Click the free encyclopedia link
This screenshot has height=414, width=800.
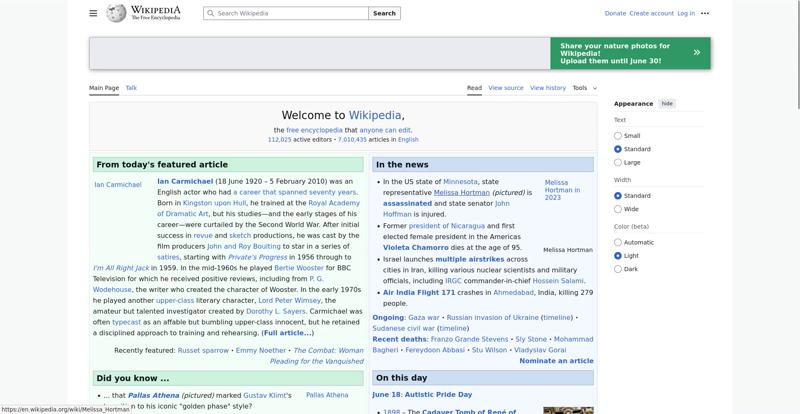[314, 130]
